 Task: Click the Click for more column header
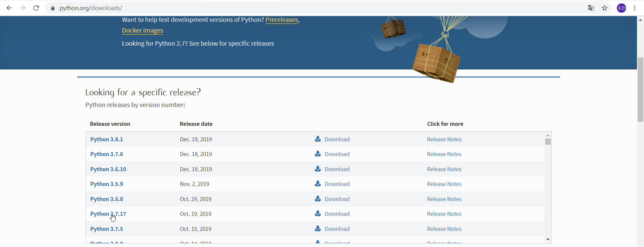pyautogui.click(x=445, y=124)
